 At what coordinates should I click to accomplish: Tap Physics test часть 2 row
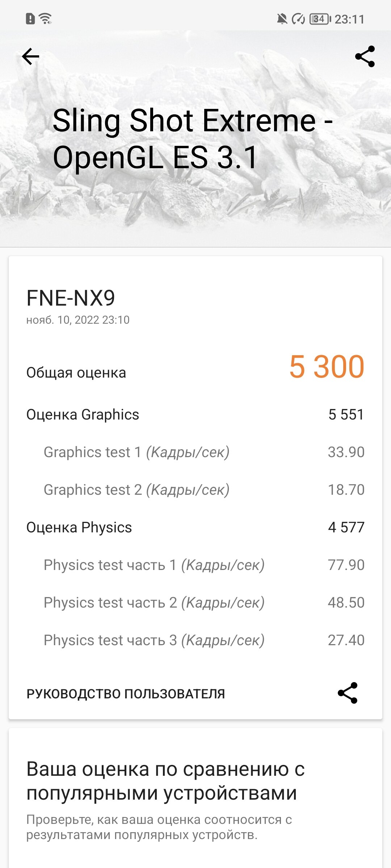[x=195, y=603]
